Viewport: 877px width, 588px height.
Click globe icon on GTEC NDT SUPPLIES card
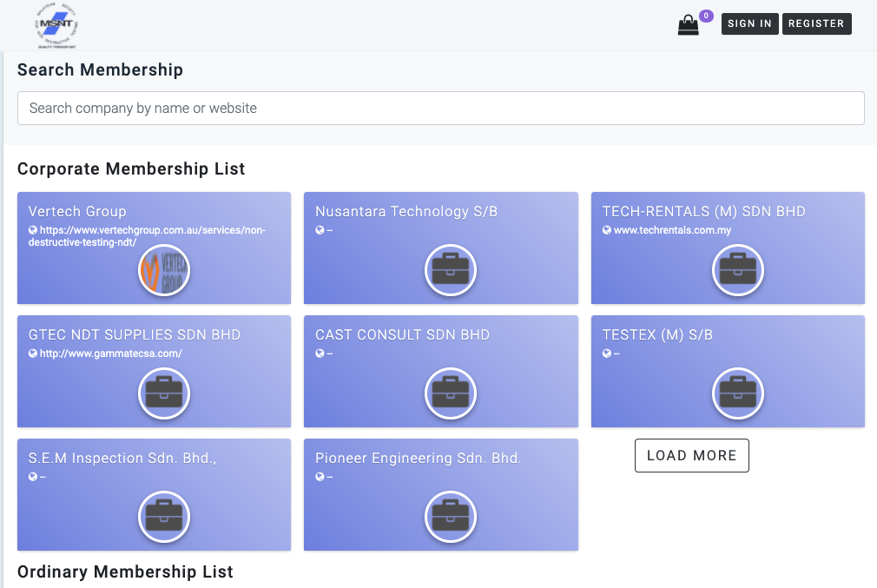(x=33, y=353)
